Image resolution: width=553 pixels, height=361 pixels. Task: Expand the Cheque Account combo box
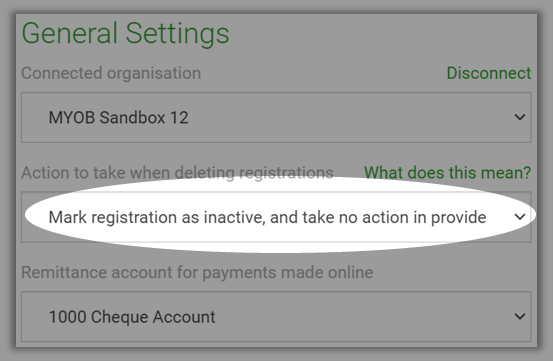276,317
